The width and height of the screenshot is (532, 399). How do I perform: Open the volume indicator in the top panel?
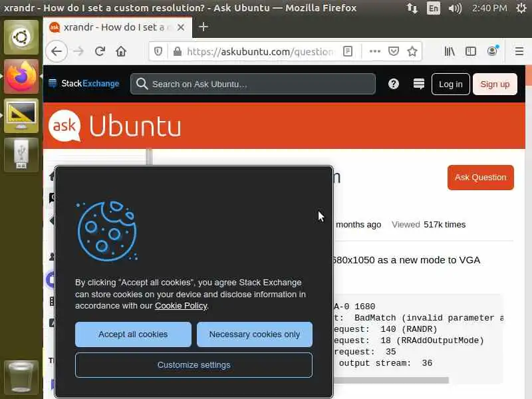[455, 8]
